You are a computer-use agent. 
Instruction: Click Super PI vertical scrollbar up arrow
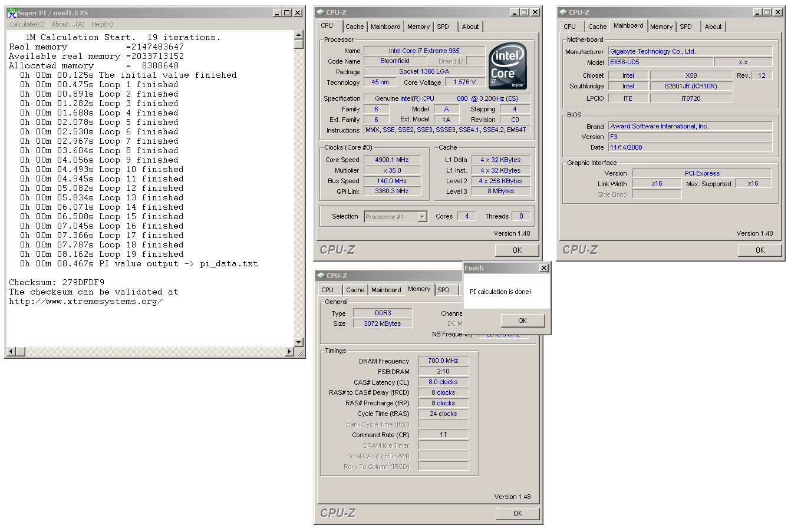tap(299, 35)
